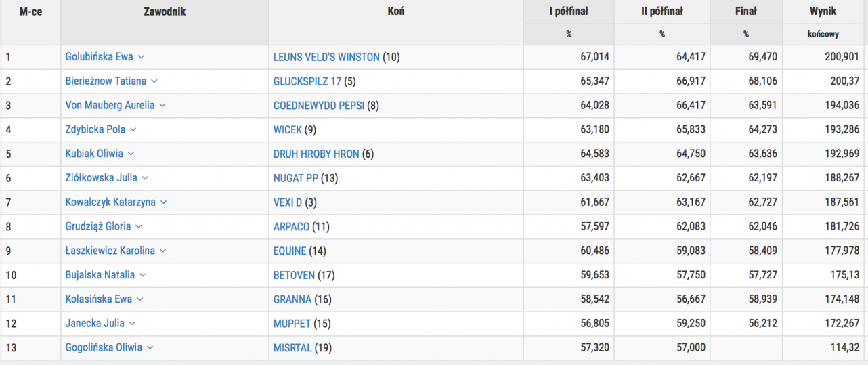Select the I półfinał column header
868x365 pixels.
[568, 12]
